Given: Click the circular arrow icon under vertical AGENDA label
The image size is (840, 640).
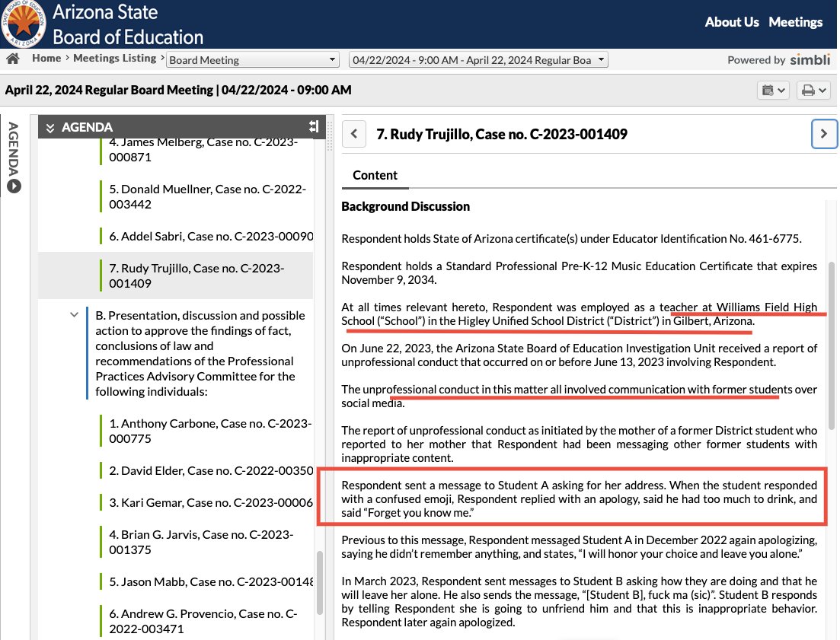Looking at the screenshot, I should 14,186.
